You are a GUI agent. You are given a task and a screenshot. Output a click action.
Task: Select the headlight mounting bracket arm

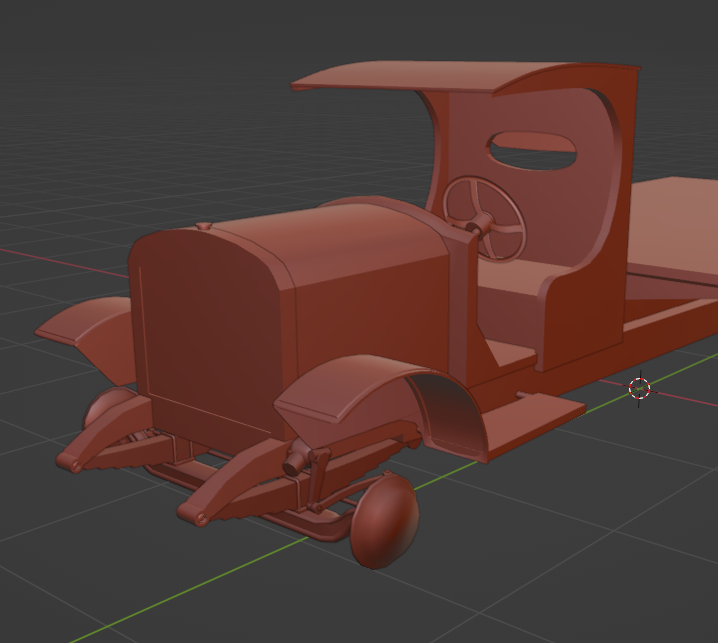coord(318,481)
